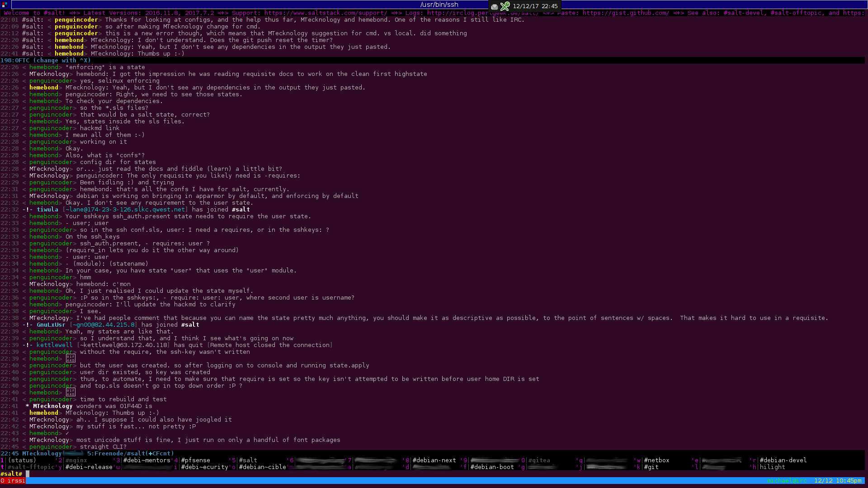
Task: Switch to the (status) window entry
Action: [x=22, y=460]
